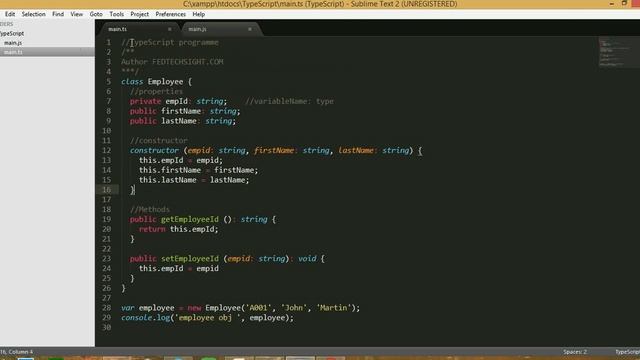Close the main.ts tab
The width and height of the screenshot is (640, 360).
point(170,29)
